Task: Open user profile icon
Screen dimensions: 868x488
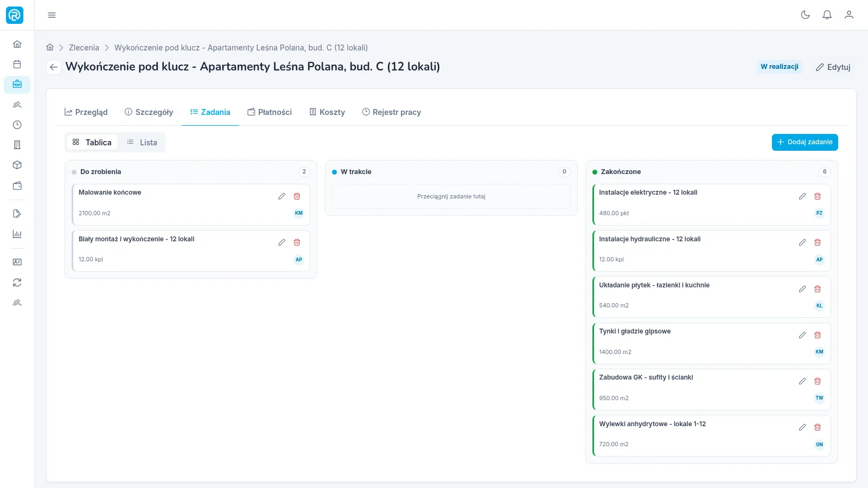Action: point(849,15)
